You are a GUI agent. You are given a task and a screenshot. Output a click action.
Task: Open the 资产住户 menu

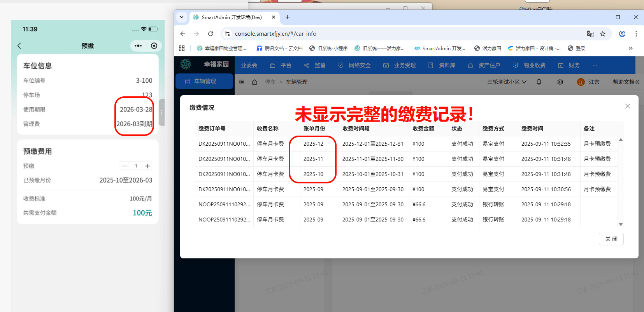(x=484, y=65)
